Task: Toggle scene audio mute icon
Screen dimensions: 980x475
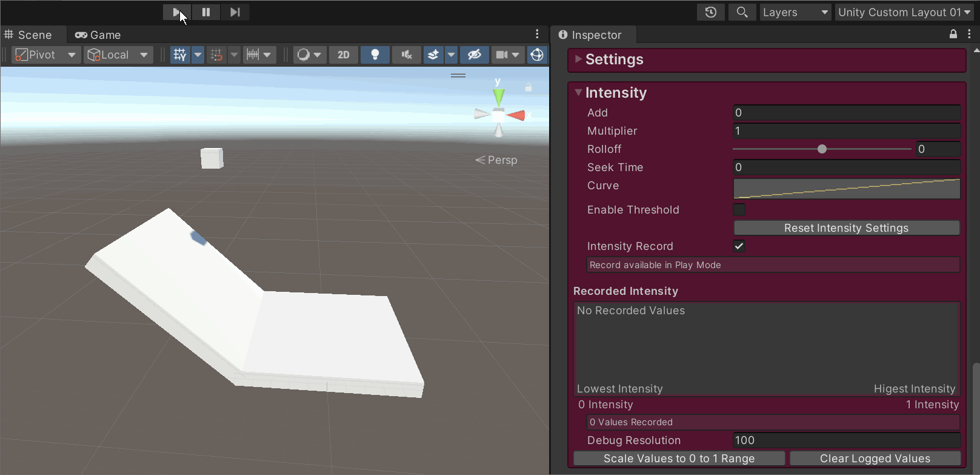Action: click(x=407, y=55)
